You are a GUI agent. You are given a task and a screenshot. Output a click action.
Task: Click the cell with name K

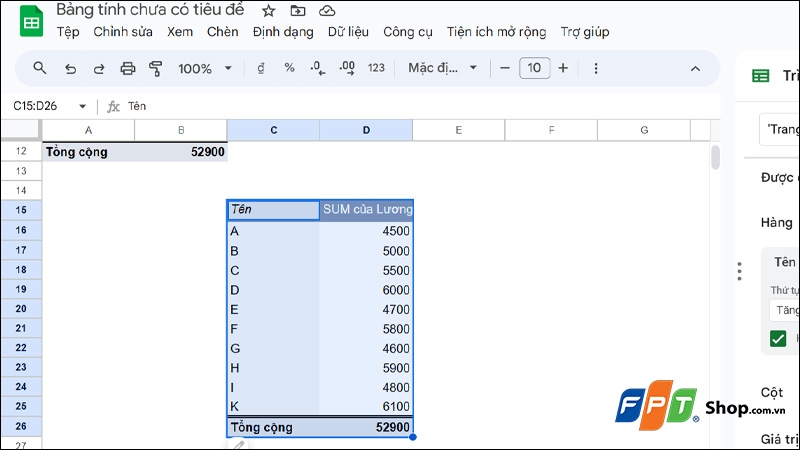(x=273, y=407)
